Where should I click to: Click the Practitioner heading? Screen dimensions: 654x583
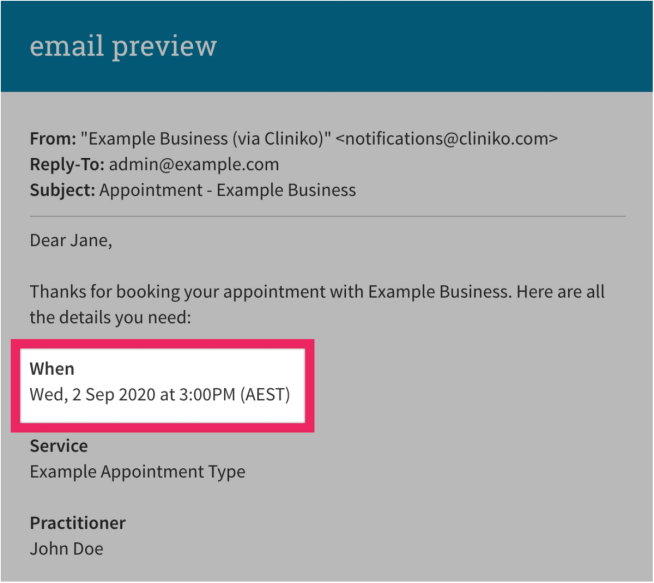coord(78,523)
